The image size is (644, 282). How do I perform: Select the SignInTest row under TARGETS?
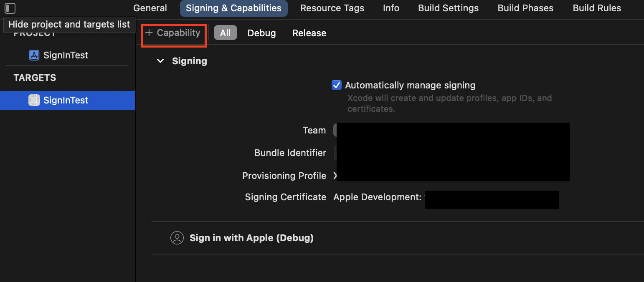coord(68,100)
